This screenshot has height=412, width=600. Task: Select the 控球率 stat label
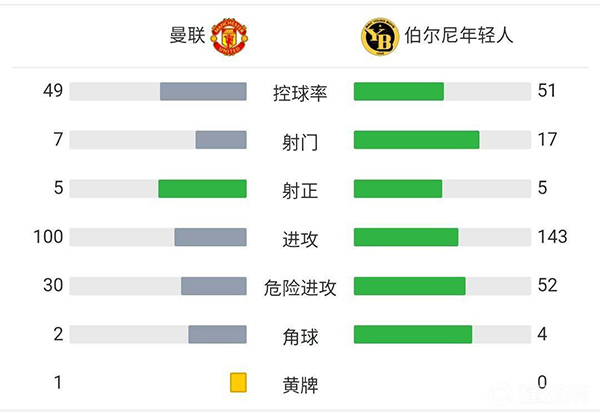[x=300, y=92]
